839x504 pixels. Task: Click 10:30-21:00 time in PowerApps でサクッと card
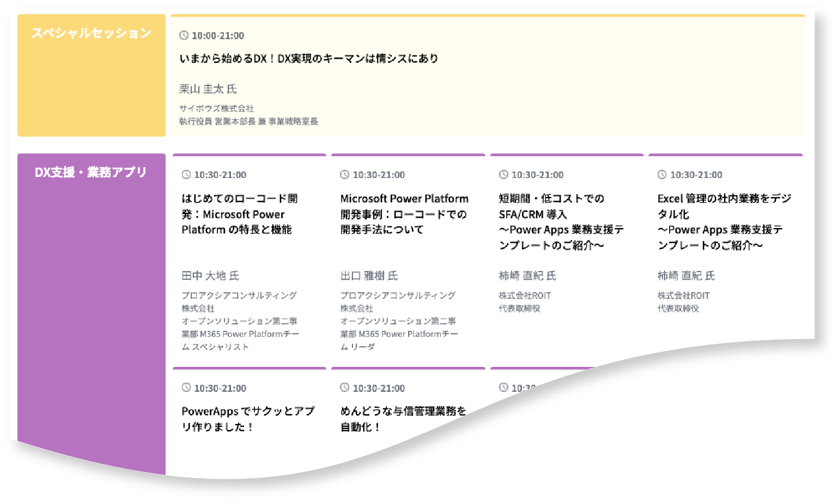221,388
